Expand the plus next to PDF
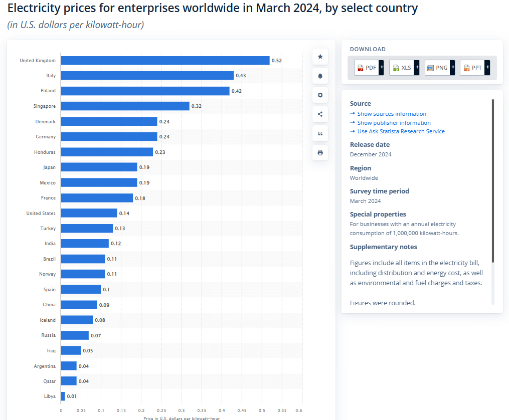The height and width of the screenshot is (420, 509). (x=381, y=68)
